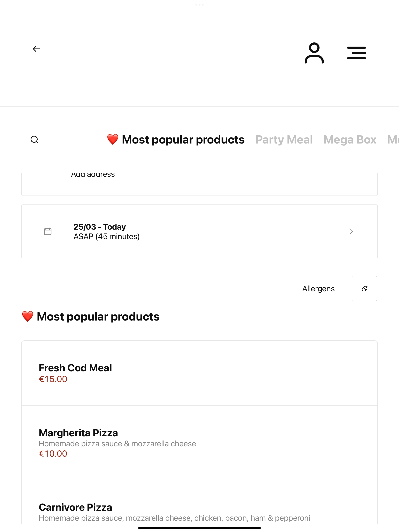This screenshot has height=532, width=399.
Task: Choose the Margherita Pizza item
Action: 199,443
